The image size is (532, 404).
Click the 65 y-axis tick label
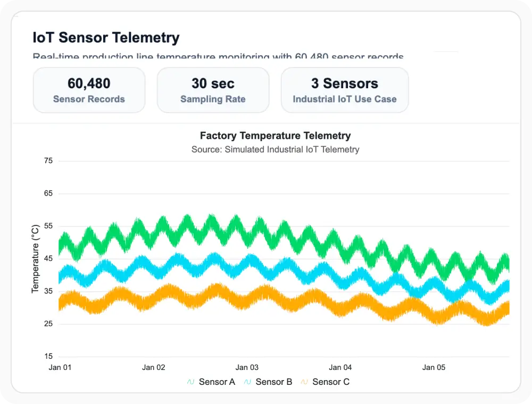tap(48, 193)
